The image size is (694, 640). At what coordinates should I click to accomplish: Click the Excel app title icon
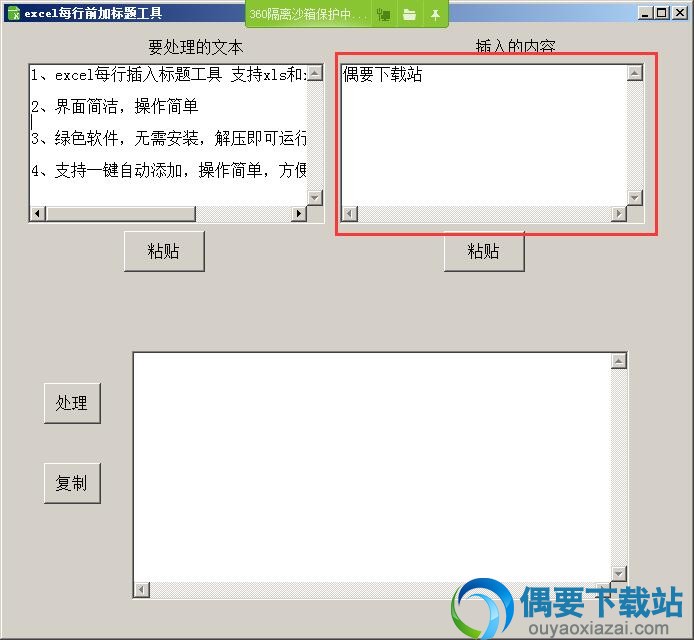pyautogui.click(x=14, y=13)
